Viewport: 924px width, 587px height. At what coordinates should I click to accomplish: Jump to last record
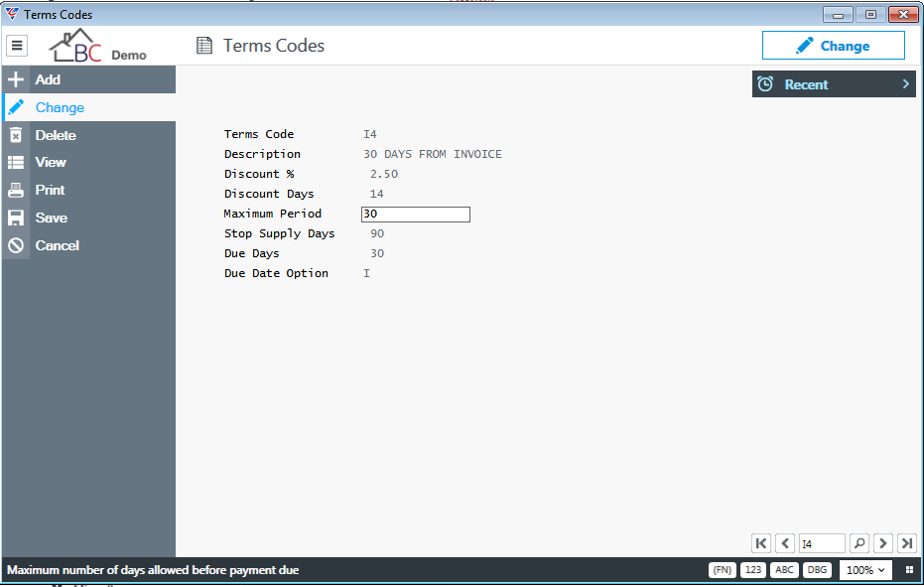tap(907, 543)
